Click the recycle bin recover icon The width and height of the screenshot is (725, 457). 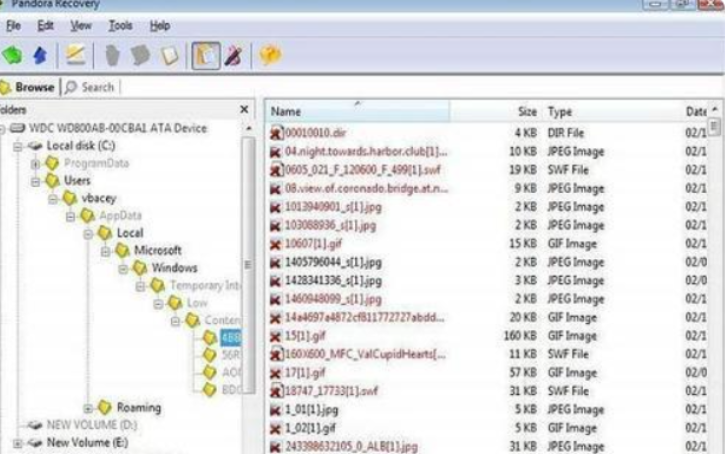[x=139, y=56]
